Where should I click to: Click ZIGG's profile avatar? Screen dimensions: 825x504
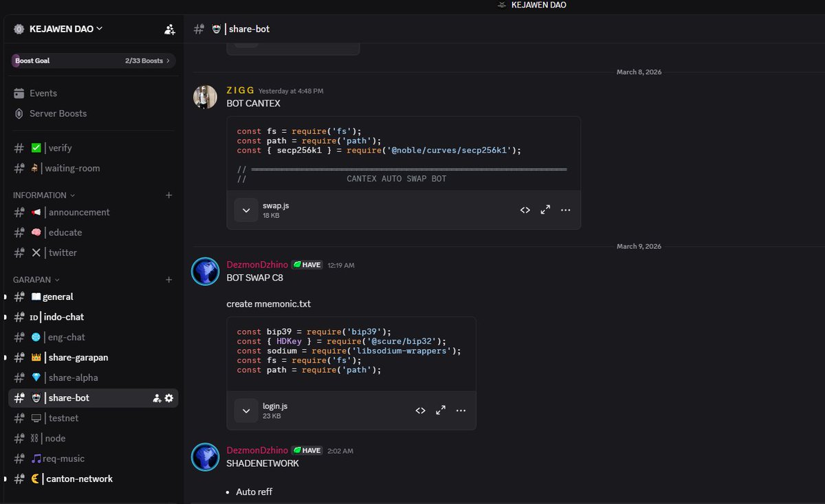pos(205,97)
